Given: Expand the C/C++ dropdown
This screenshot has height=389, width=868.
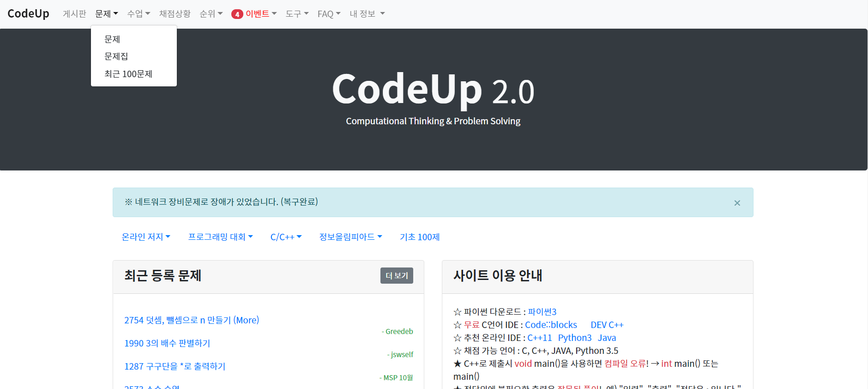Looking at the screenshot, I should coord(286,237).
